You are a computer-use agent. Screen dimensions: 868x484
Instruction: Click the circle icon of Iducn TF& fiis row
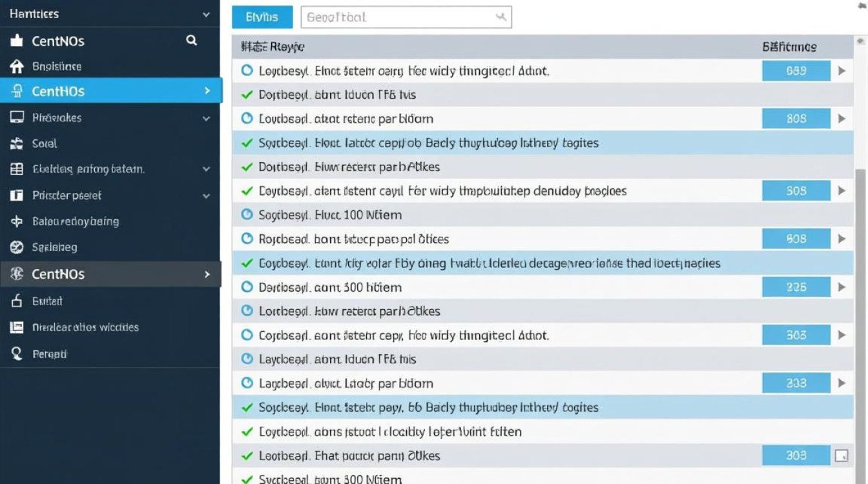point(247,359)
